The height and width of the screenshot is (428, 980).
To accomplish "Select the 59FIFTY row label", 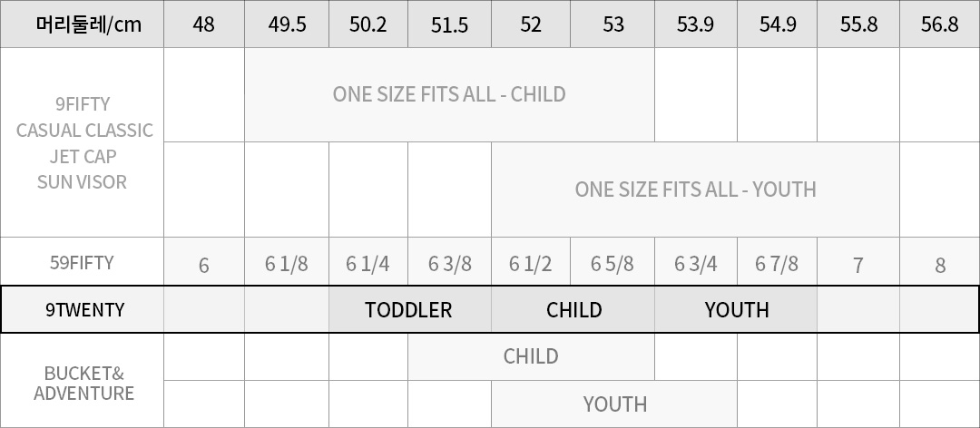I will [x=82, y=263].
